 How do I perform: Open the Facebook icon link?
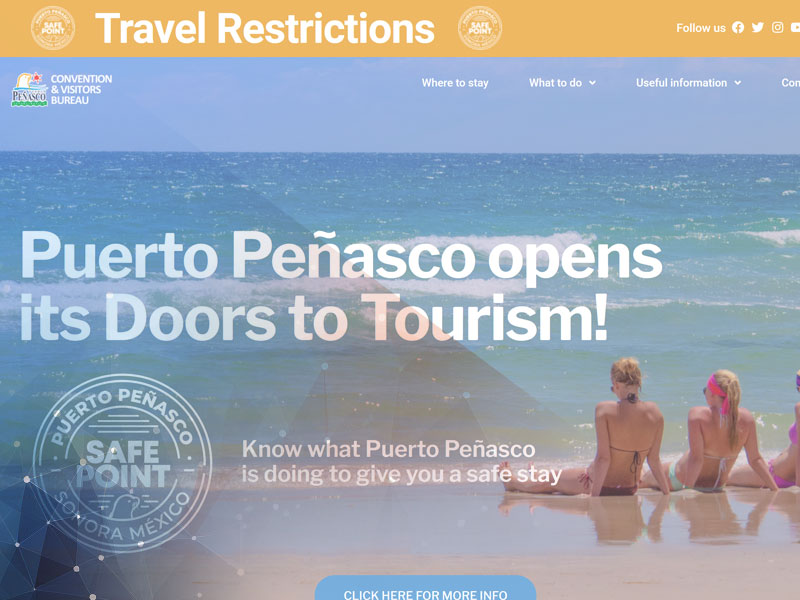point(738,28)
